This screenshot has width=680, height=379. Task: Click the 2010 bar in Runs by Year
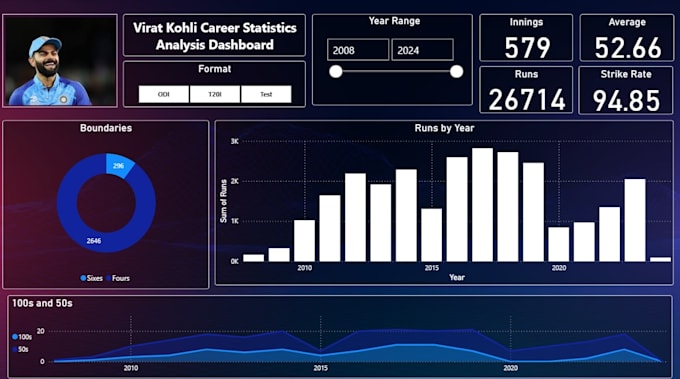coord(304,241)
